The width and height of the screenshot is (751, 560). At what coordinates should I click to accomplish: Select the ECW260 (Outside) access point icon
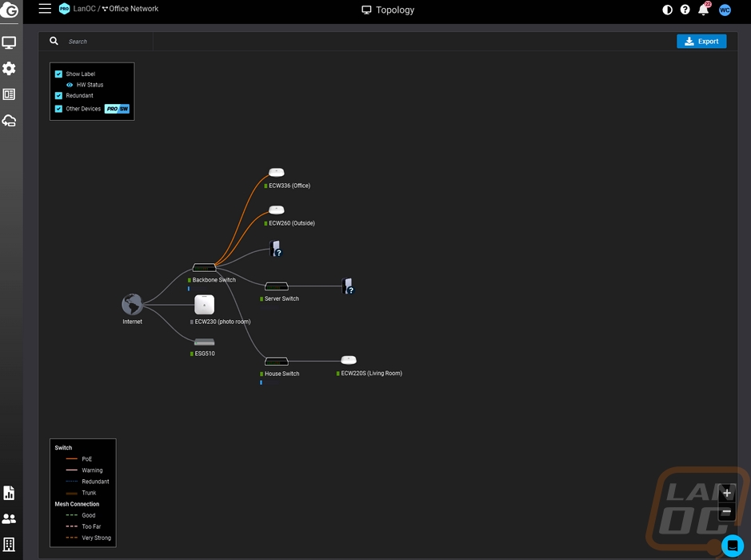pyautogui.click(x=277, y=210)
